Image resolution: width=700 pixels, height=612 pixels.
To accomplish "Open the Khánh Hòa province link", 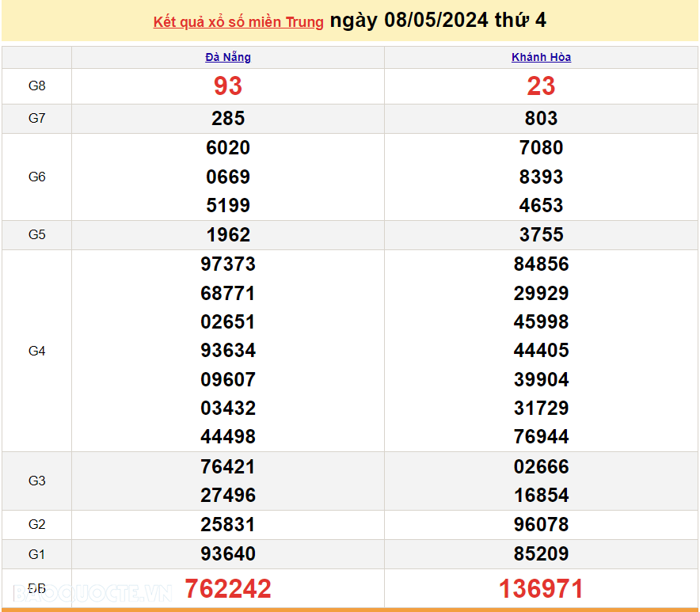I will pos(541,57).
